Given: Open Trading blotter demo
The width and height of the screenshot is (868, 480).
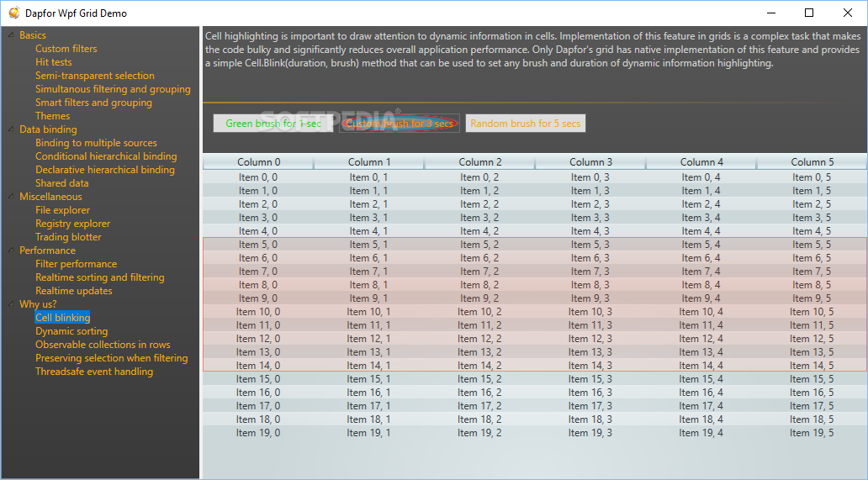Looking at the screenshot, I should point(68,237).
